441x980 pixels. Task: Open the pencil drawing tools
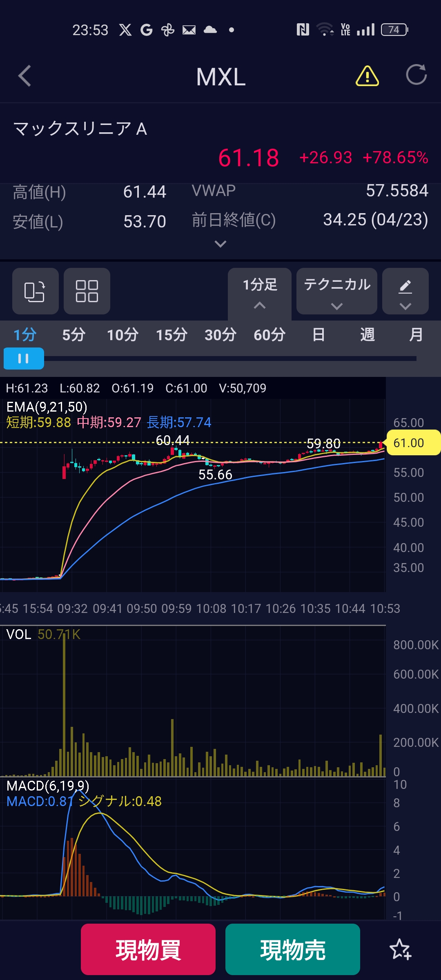tap(405, 291)
